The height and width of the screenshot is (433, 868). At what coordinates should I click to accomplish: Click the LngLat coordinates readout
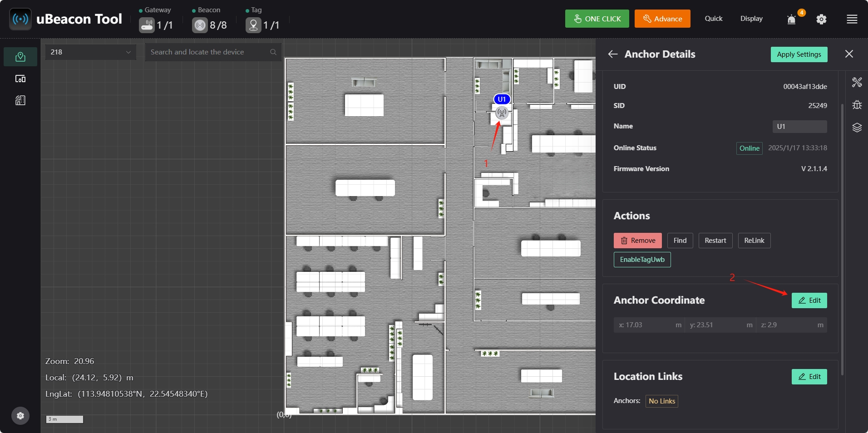click(x=126, y=394)
